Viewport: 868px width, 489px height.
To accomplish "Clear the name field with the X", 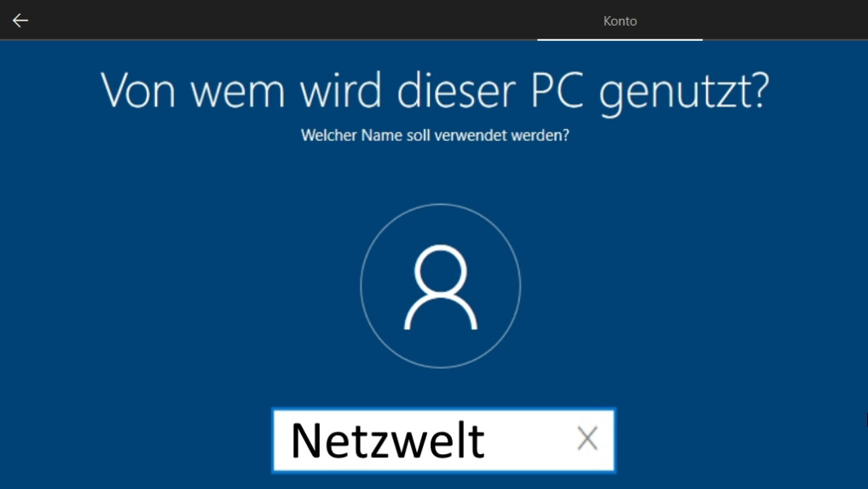I will 587,439.
